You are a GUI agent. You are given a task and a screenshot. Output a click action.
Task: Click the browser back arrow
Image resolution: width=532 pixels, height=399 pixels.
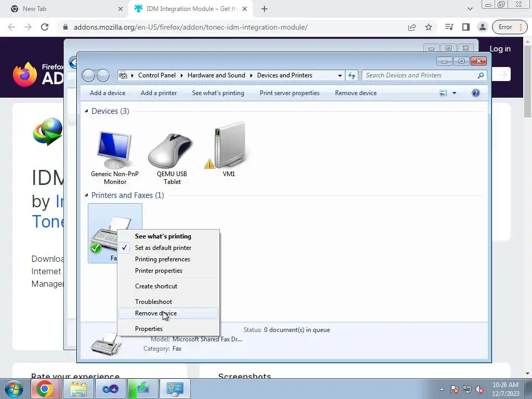click(x=11, y=27)
